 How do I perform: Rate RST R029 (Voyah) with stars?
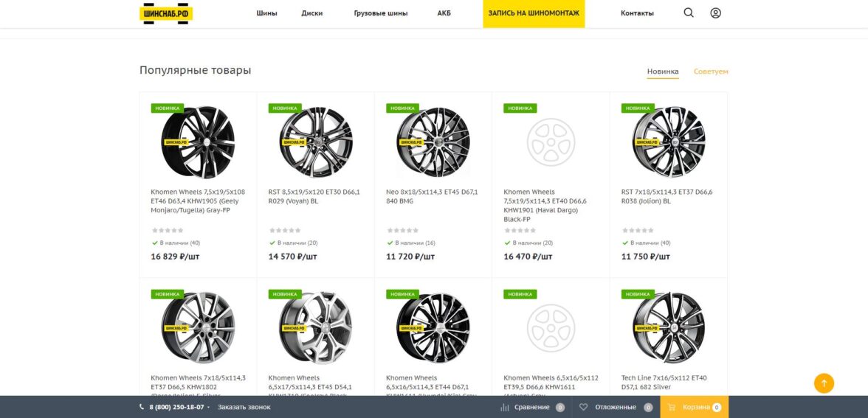285,231
